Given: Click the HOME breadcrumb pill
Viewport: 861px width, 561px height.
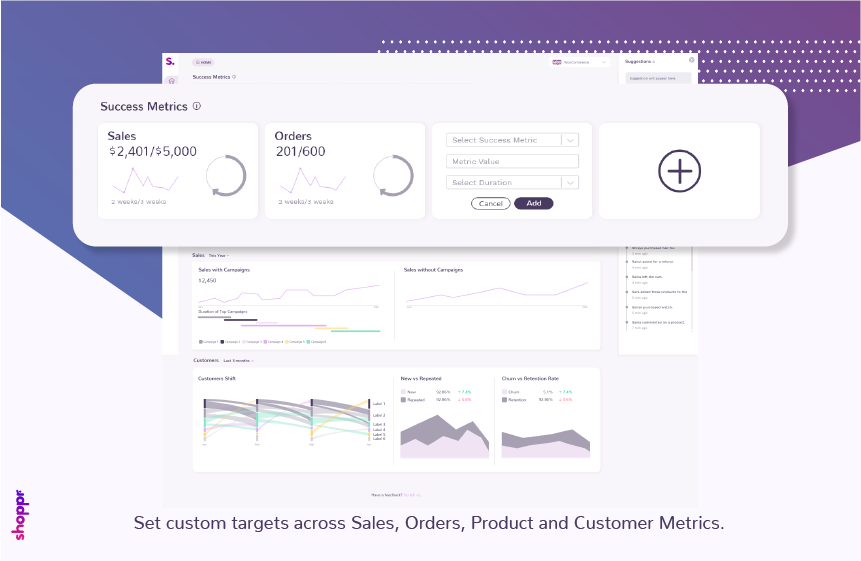Looking at the screenshot, I should [x=203, y=63].
